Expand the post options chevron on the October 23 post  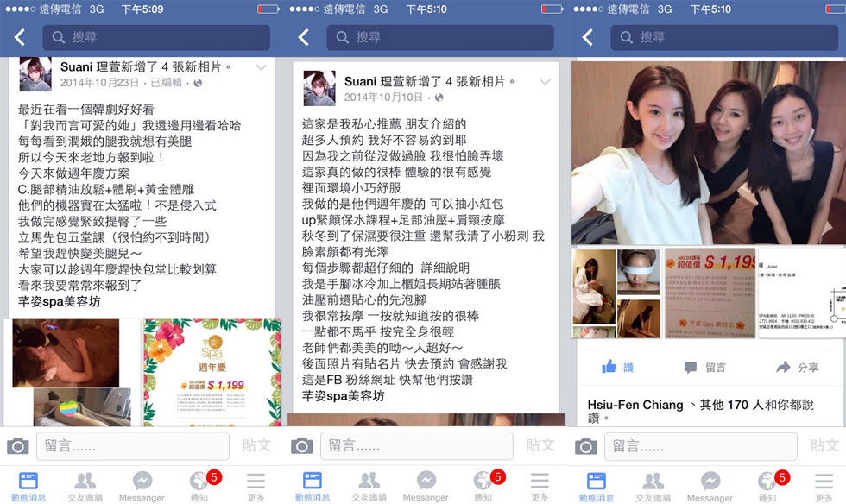click(261, 67)
